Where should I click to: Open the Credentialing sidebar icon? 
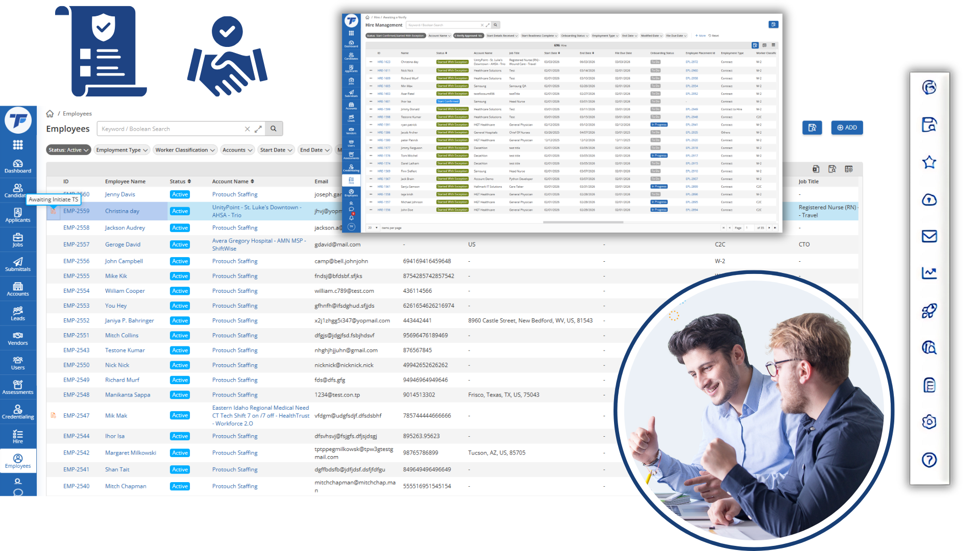tap(18, 412)
